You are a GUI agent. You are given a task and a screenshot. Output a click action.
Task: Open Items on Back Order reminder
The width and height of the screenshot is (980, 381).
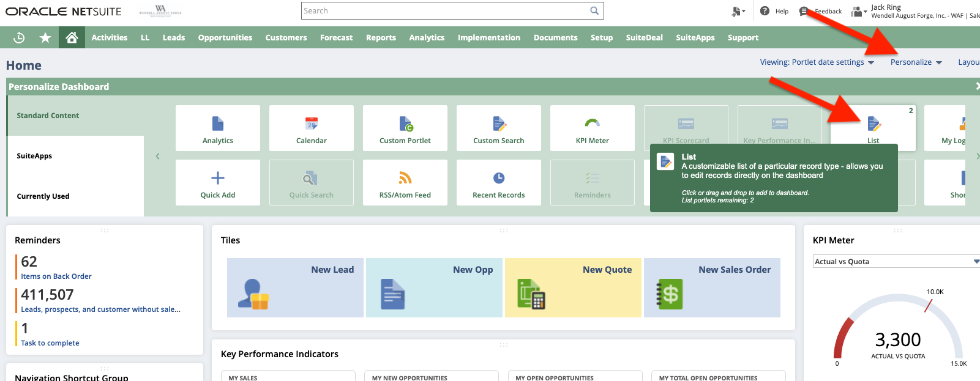(x=56, y=276)
